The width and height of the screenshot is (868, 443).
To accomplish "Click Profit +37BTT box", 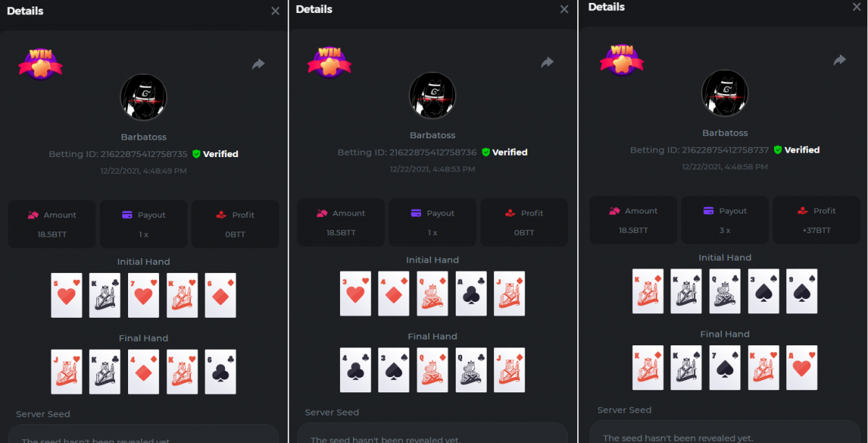I will tap(817, 220).
